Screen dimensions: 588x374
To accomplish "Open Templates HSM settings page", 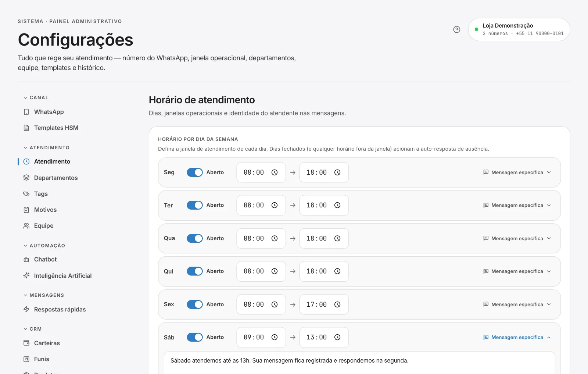I will tap(56, 128).
